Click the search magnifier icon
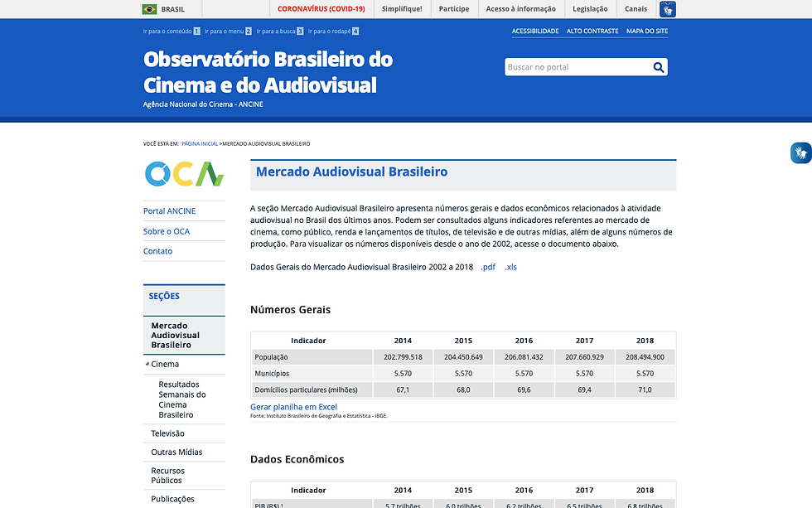The width and height of the screenshot is (812, 508). [658, 67]
